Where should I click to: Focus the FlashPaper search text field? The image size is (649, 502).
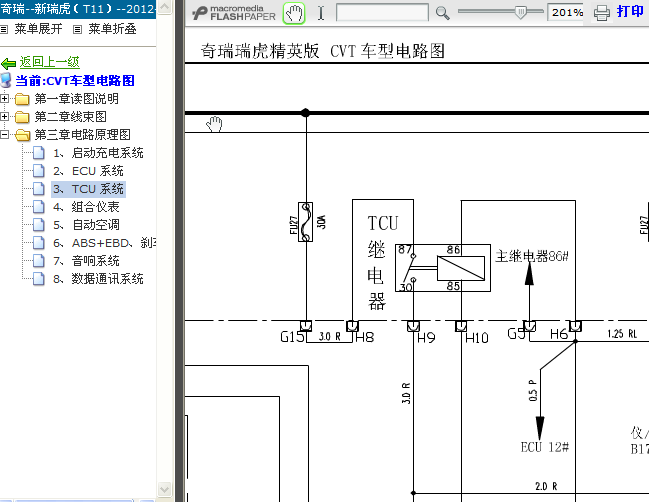point(382,12)
